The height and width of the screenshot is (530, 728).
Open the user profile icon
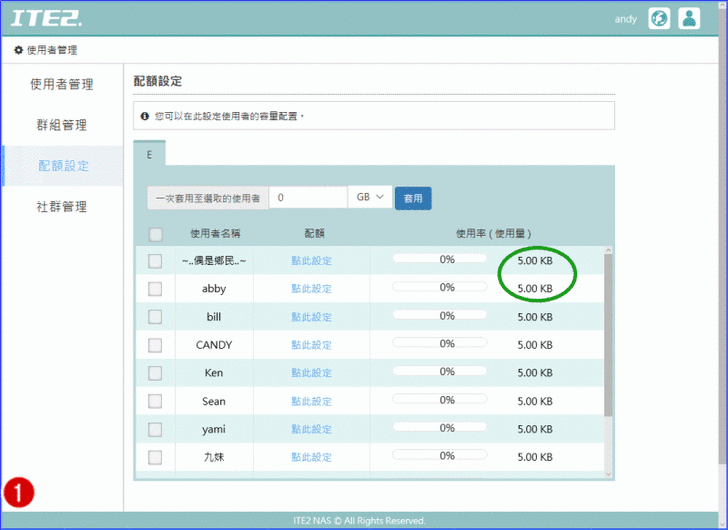click(x=689, y=18)
